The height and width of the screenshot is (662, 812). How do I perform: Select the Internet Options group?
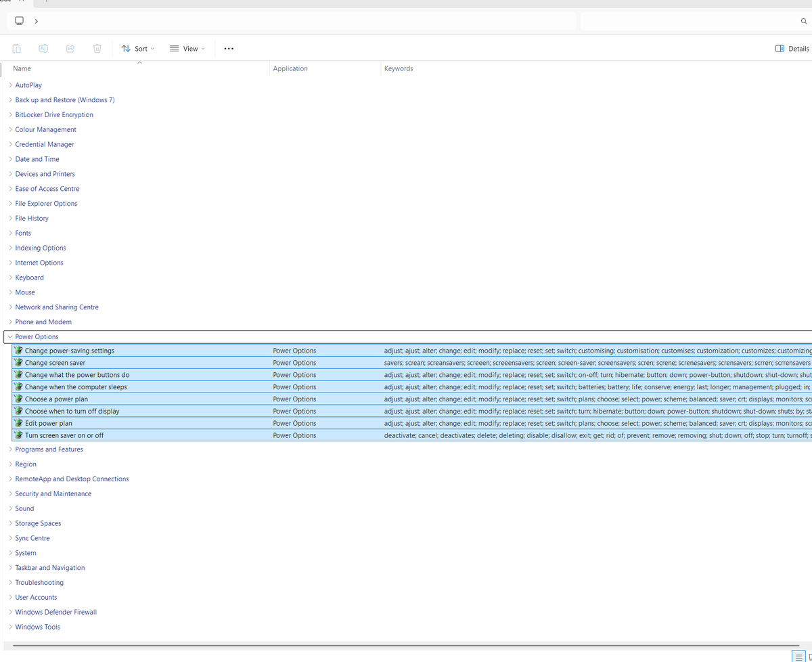tap(39, 263)
